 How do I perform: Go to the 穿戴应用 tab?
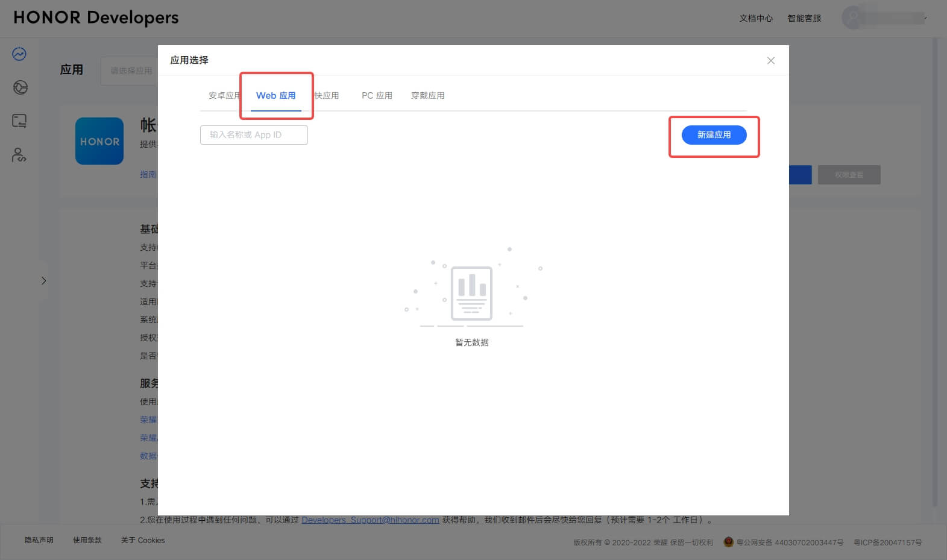[x=427, y=96]
